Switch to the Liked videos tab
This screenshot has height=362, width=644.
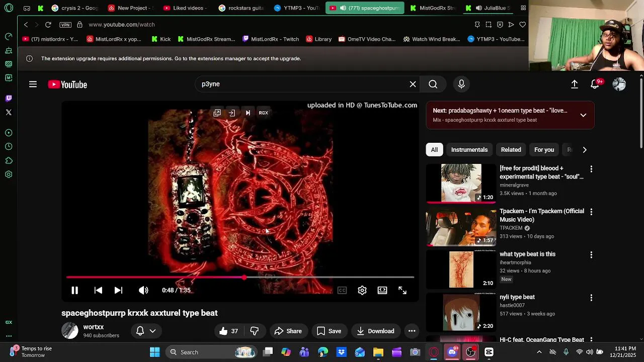click(x=185, y=8)
